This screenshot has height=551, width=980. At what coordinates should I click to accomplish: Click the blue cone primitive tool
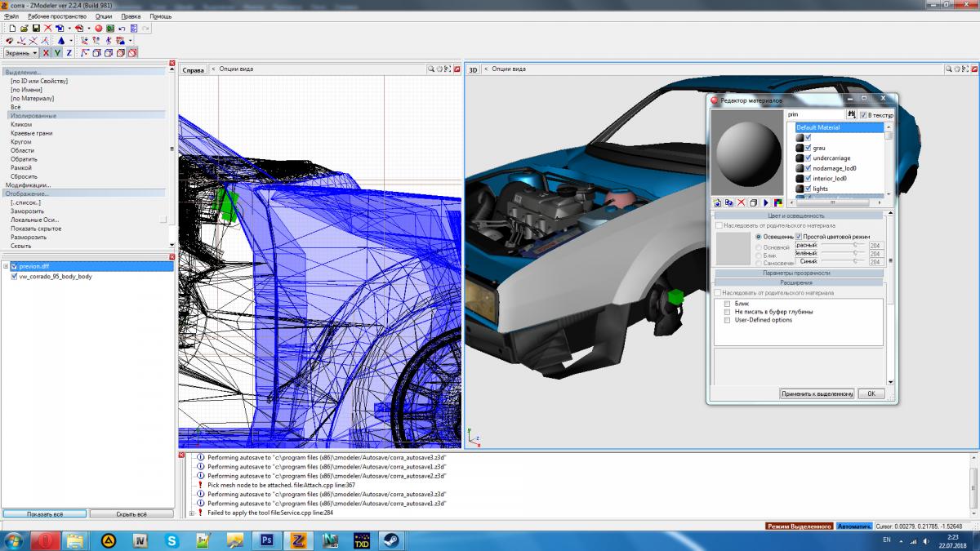point(60,40)
